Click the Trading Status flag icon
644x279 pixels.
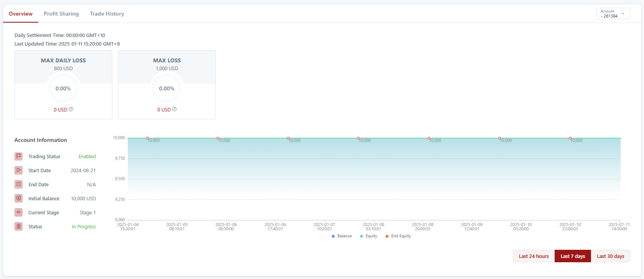pyautogui.click(x=18, y=156)
